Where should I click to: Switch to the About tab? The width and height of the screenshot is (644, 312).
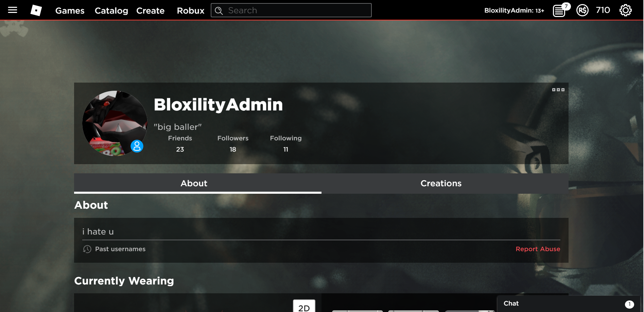tap(198, 184)
